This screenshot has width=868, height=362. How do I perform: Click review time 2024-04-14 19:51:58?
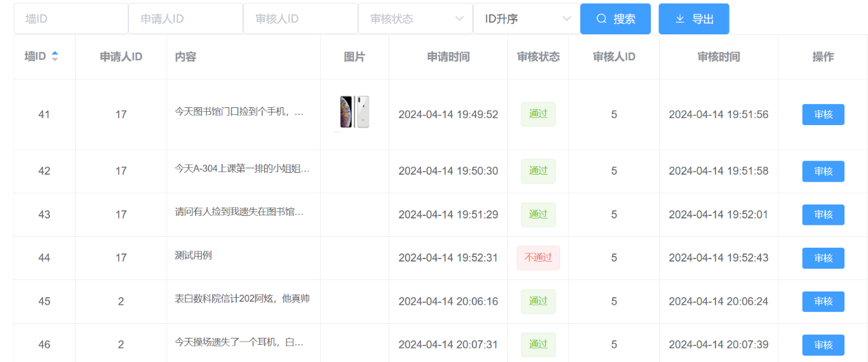(x=719, y=171)
